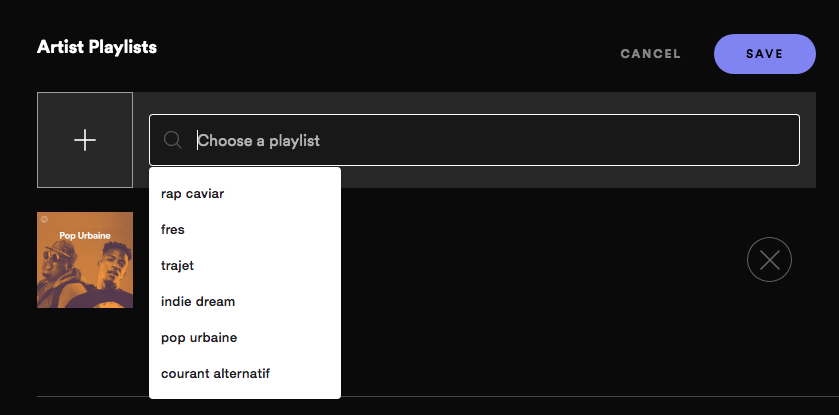Choose fres in the dropdown list
This screenshot has height=415, width=839.
coord(245,229)
